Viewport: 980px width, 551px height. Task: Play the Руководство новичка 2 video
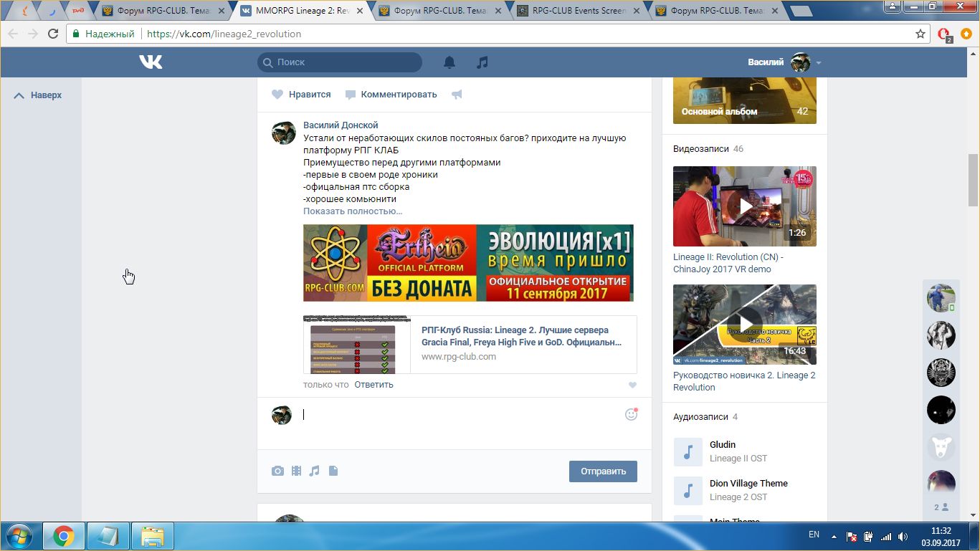tap(745, 325)
